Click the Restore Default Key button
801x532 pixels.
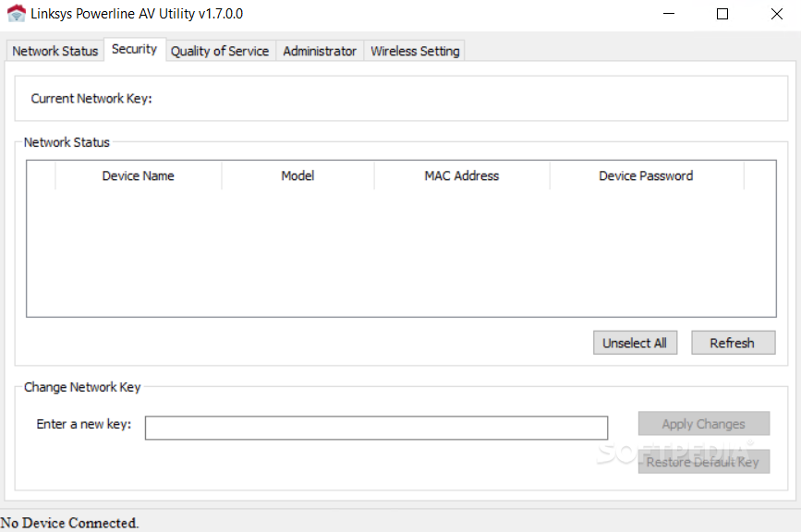[x=703, y=462]
